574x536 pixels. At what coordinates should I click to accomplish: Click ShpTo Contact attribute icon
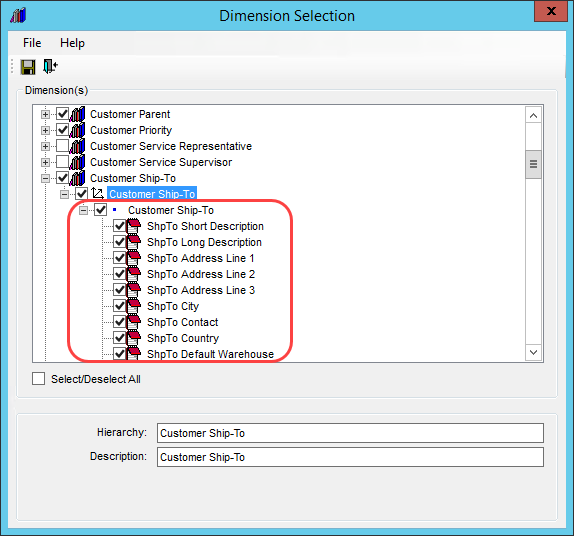point(134,322)
